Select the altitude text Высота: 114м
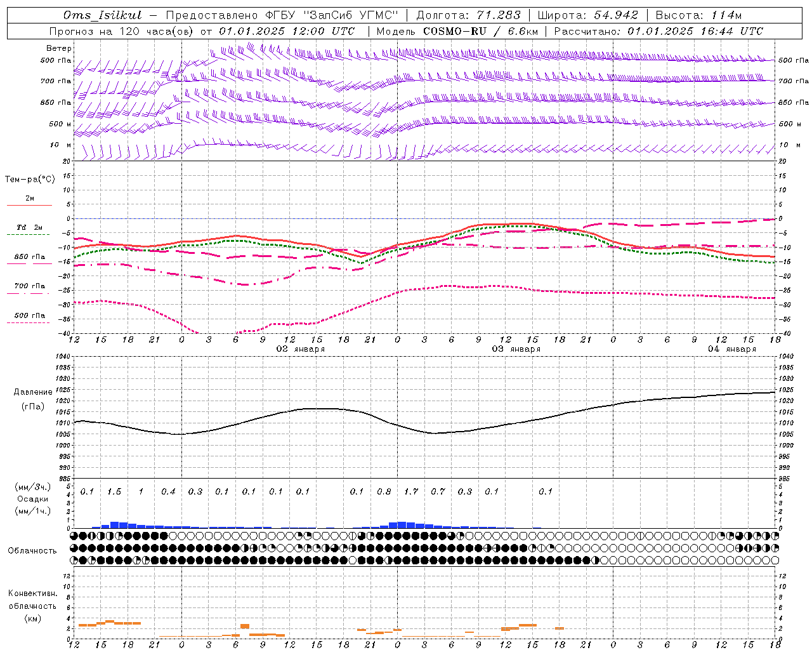 698,15
